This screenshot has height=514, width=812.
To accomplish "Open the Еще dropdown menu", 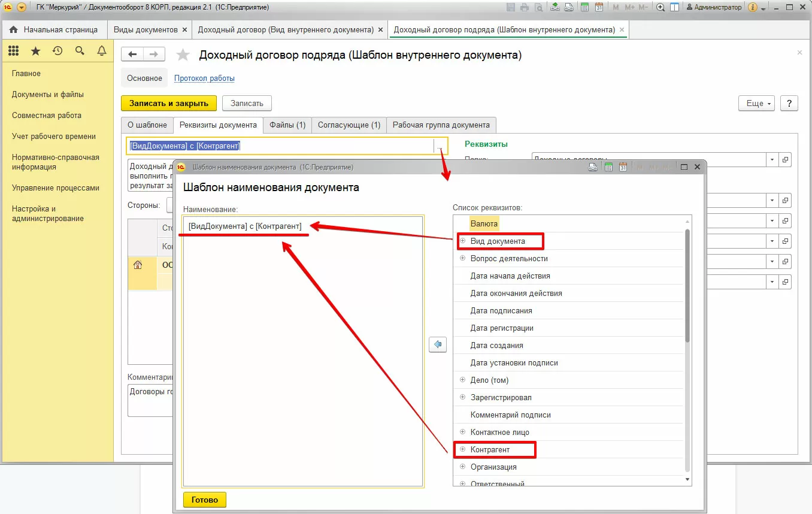I will tap(757, 103).
